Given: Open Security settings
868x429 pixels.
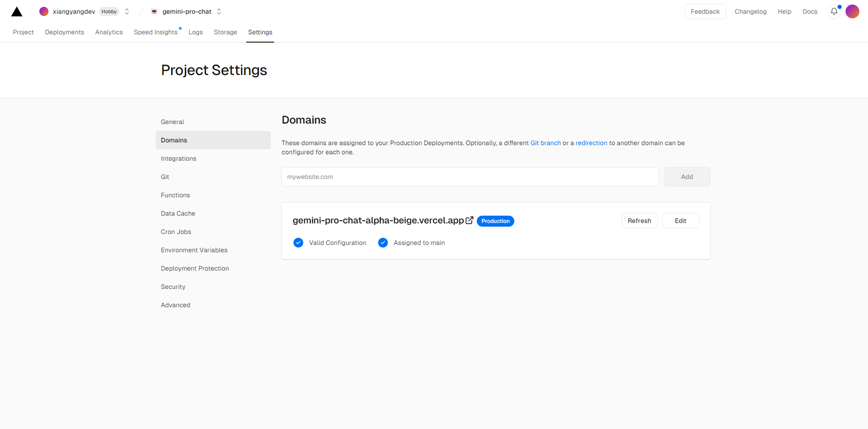Looking at the screenshot, I should pos(213,287).
